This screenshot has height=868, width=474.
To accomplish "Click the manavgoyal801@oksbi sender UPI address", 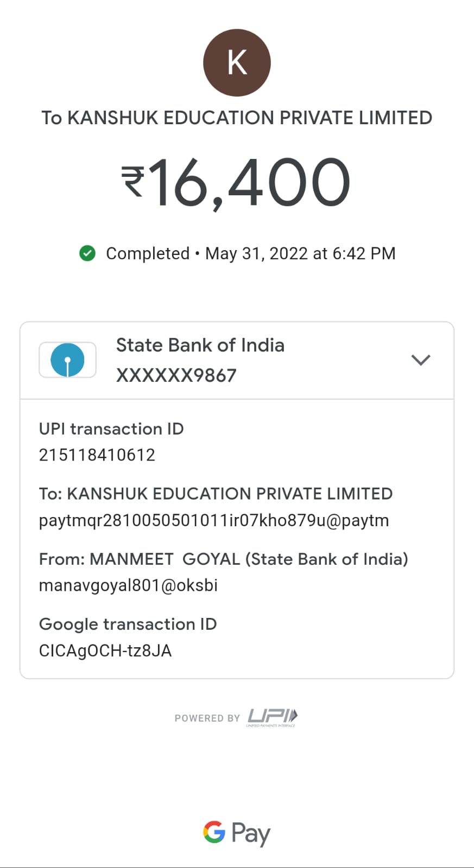I will pyautogui.click(x=128, y=585).
